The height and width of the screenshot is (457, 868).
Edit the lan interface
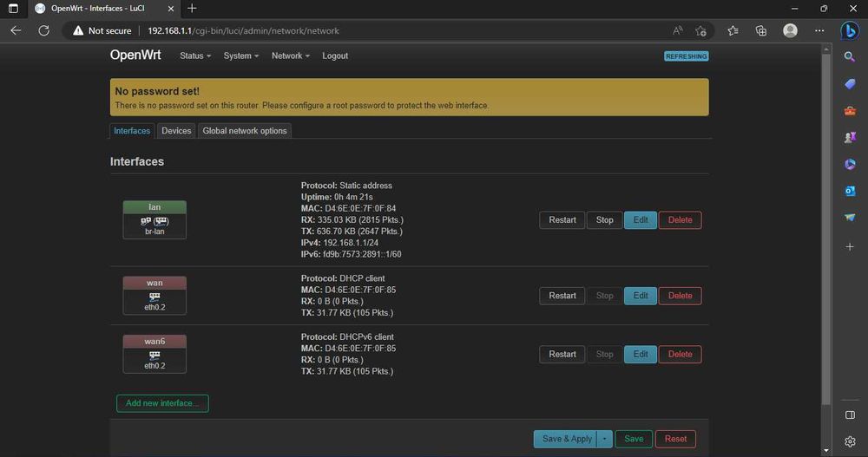pos(641,219)
